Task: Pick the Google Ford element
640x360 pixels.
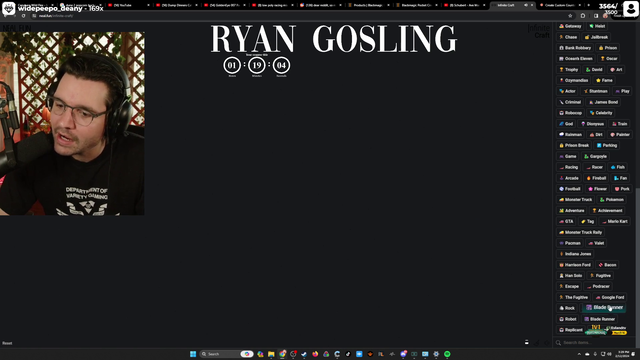Action: (x=609, y=298)
